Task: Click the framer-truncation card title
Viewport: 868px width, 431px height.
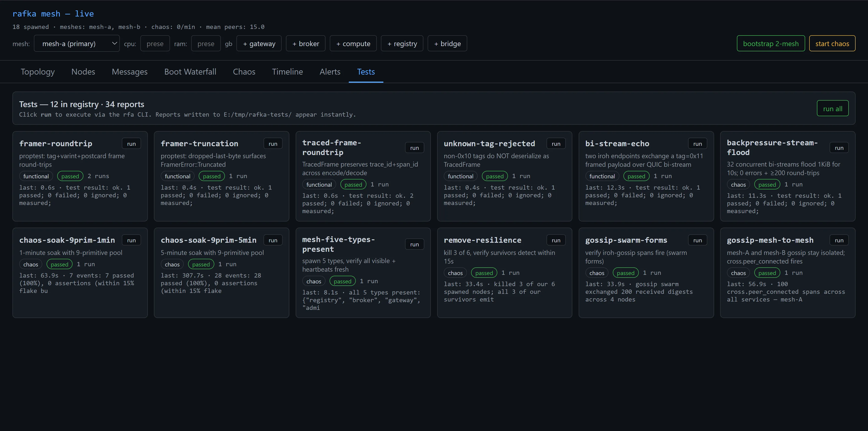Action: point(199,144)
